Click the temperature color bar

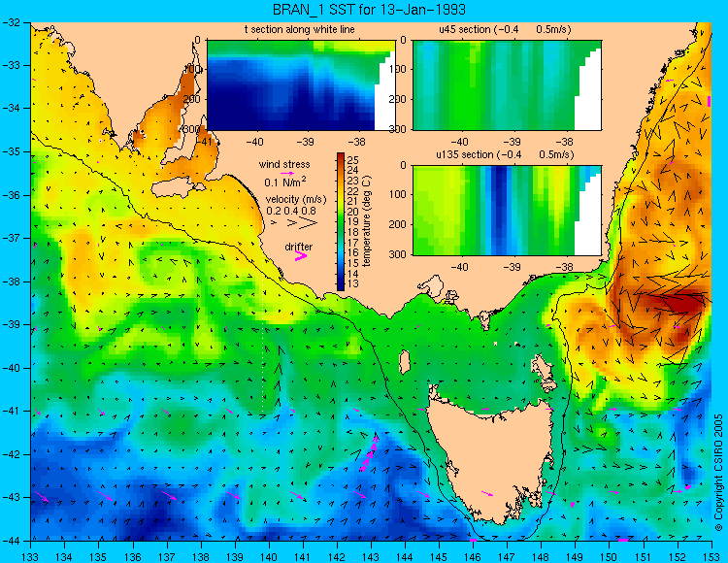tap(341, 222)
